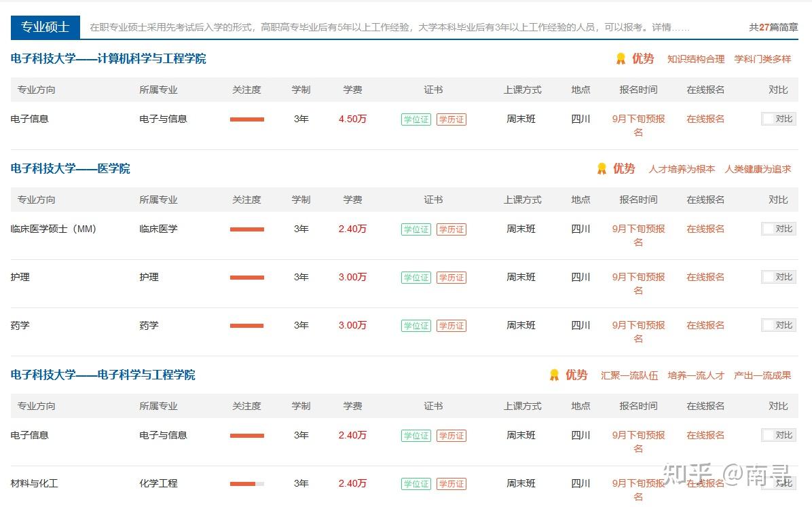The width and height of the screenshot is (812, 507).
Task: Click the 共27篇简章 count link
Action: click(773, 27)
